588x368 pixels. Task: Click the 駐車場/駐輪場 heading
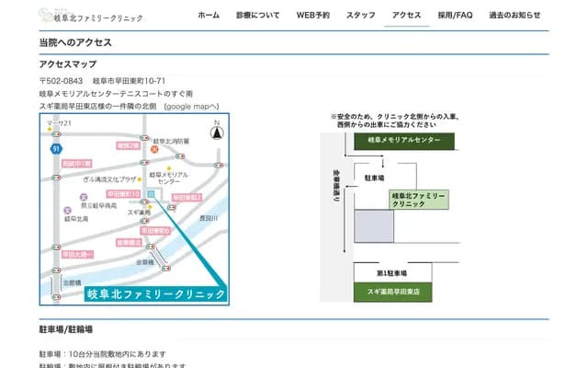(66, 329)
